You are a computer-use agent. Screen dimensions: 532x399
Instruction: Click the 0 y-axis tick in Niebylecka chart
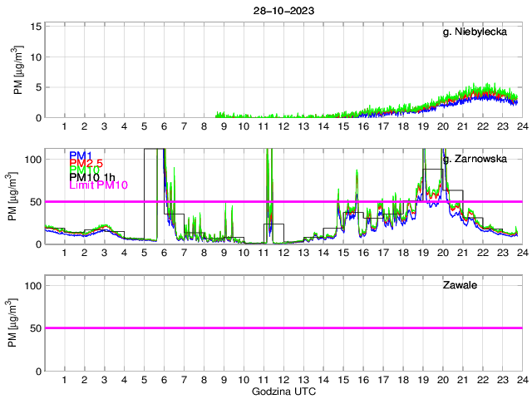38,117
